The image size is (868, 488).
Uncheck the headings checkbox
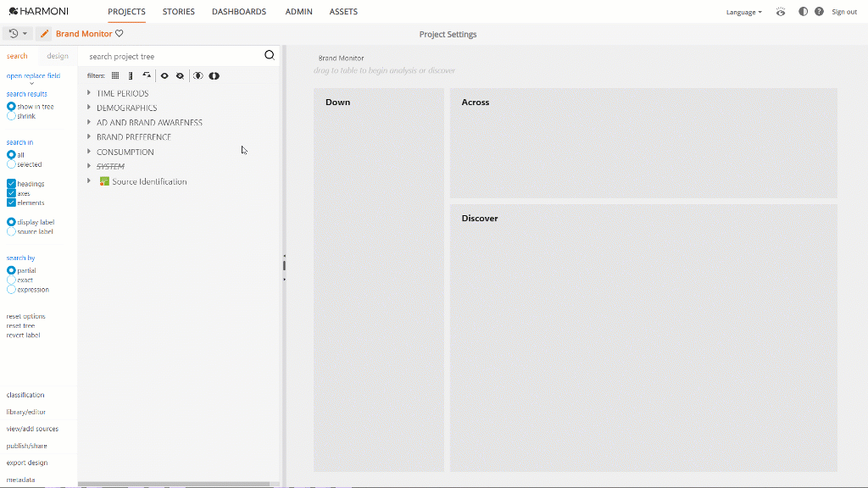11,183
